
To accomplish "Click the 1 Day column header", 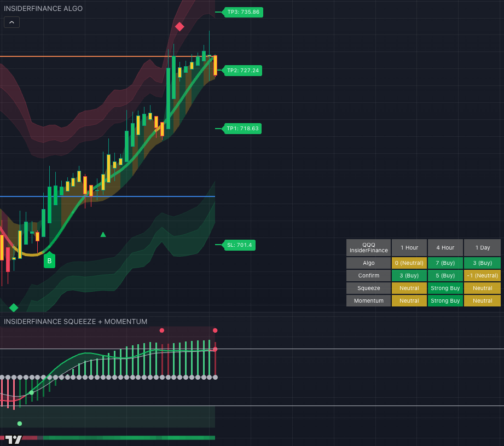I will click(482, 248).
